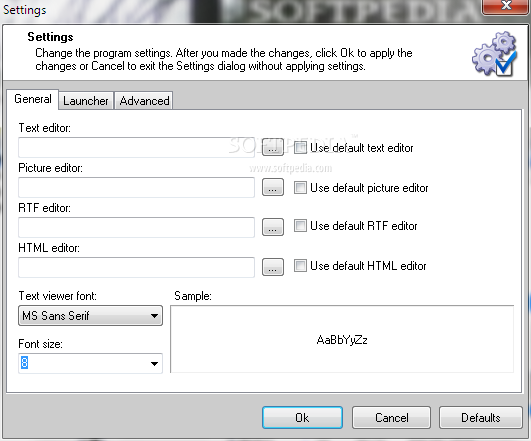
Task: Enable Use default HTML editor
Action: click(300, 266)
